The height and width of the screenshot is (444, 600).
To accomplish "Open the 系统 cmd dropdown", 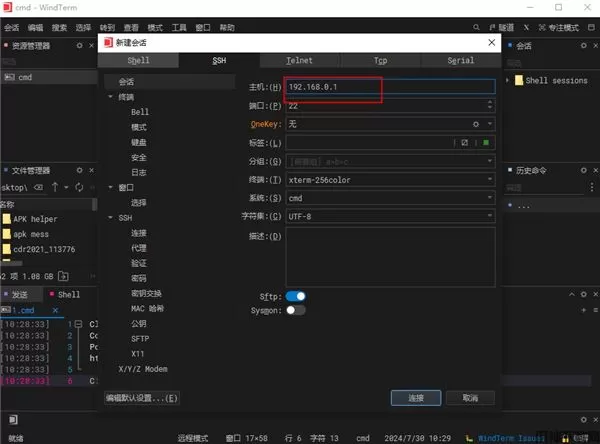I will tap(490, 198).
